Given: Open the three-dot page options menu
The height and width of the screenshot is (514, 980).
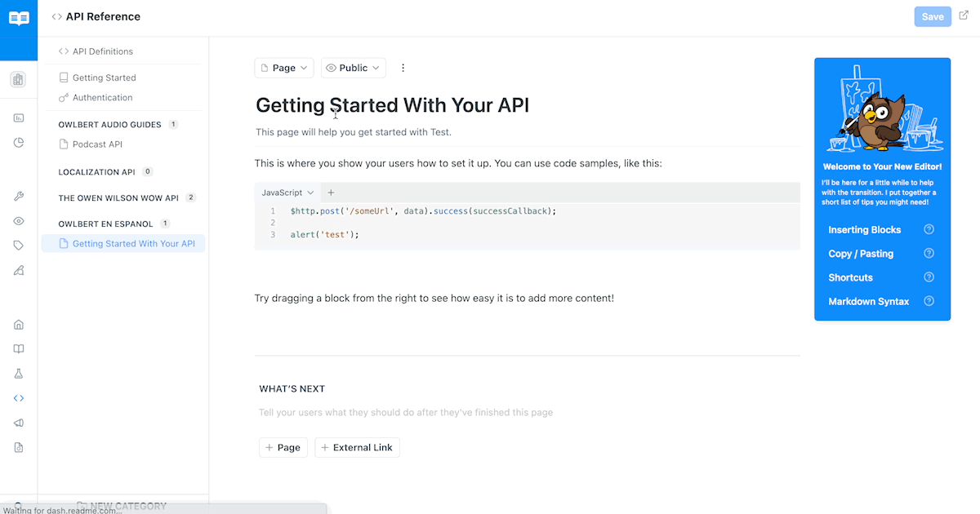Looking at the screenshot, I should pyautogui.click(x=403, y=68).
